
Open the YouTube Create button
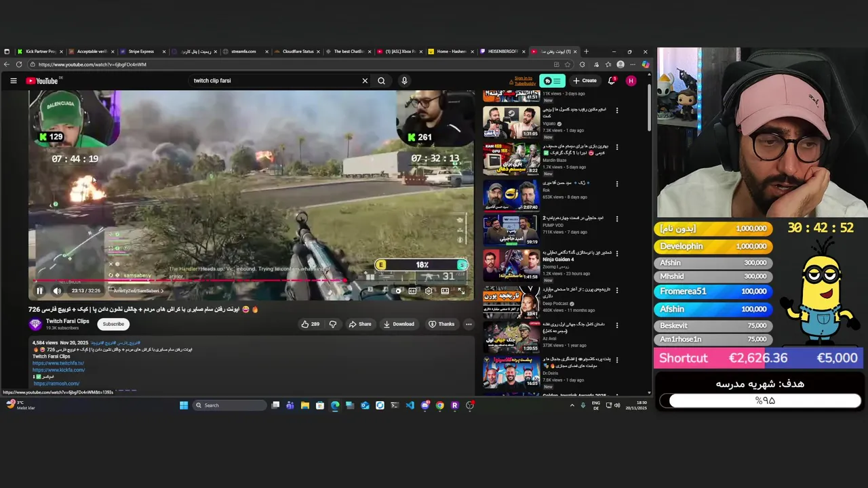coord(585,81)
